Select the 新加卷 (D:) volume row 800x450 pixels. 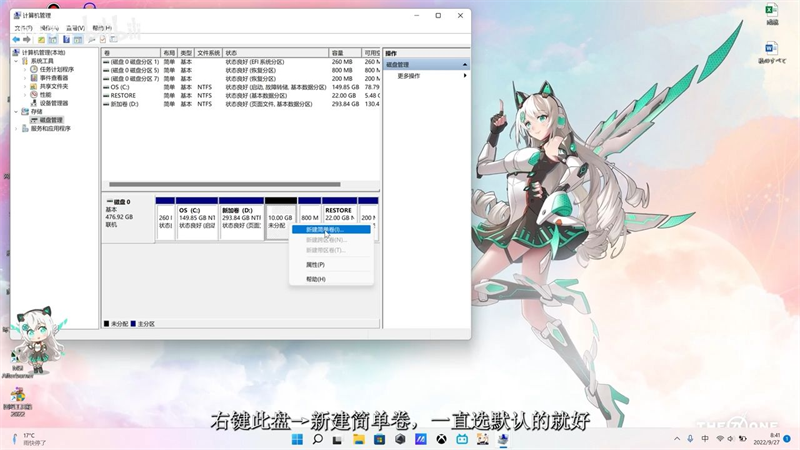(x=241, y=104)
